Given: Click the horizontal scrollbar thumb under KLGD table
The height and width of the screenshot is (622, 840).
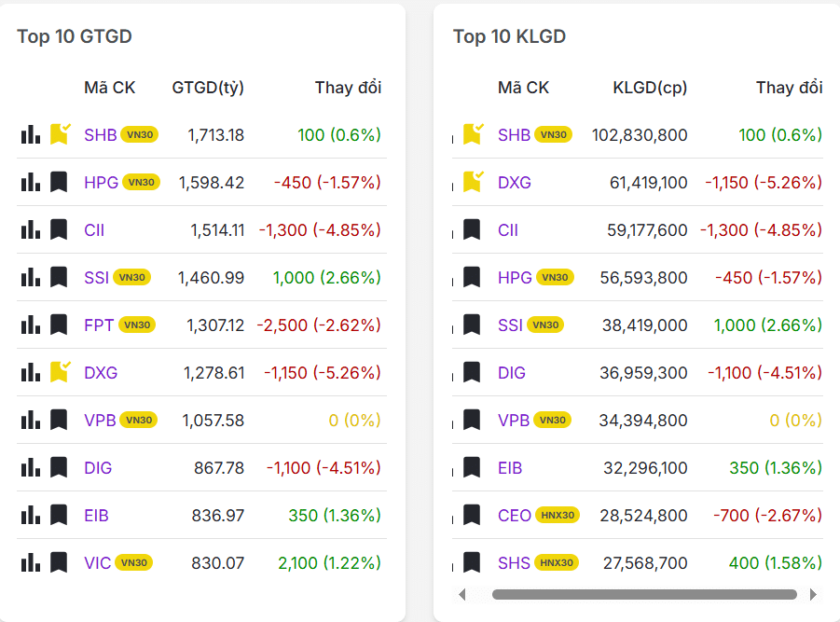Looking at the screenshot, I should [x=643, y=594].
